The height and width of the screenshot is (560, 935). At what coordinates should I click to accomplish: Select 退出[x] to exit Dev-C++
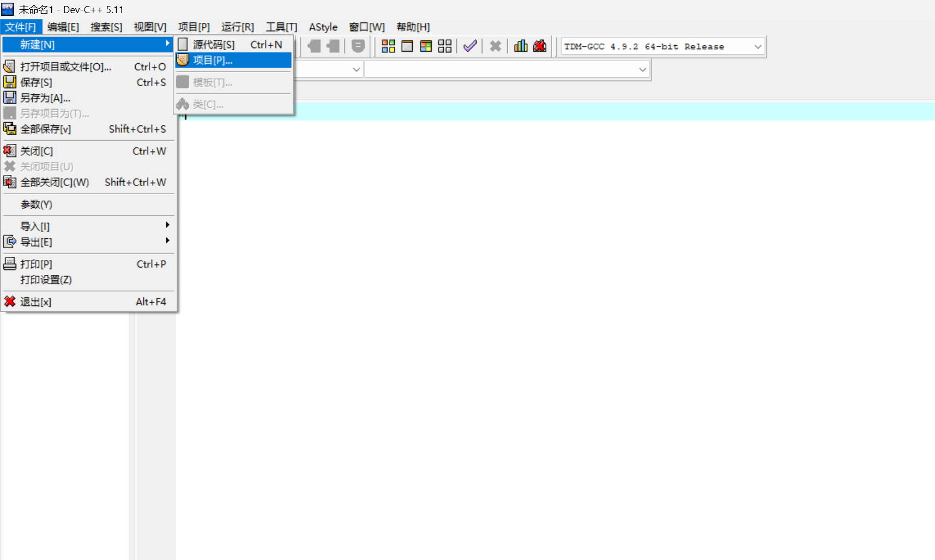(x=87, y=302)
